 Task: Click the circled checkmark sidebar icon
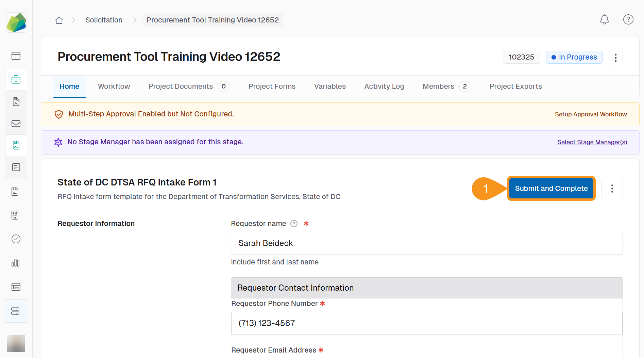tap(16, 239)
